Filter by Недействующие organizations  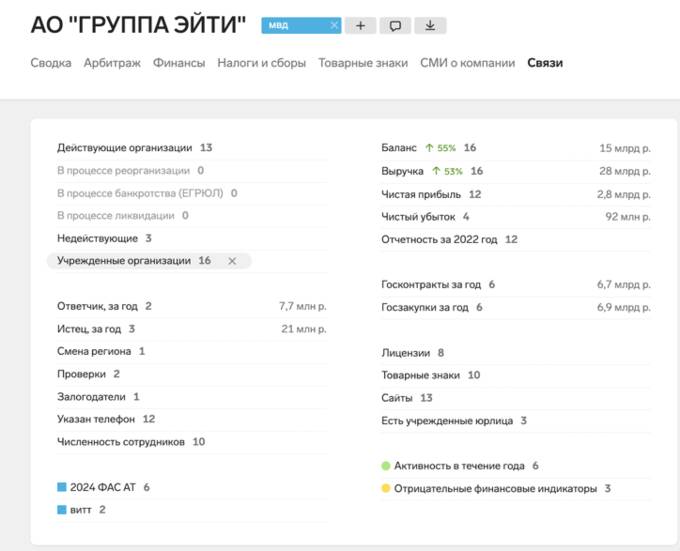click(192, 238)
